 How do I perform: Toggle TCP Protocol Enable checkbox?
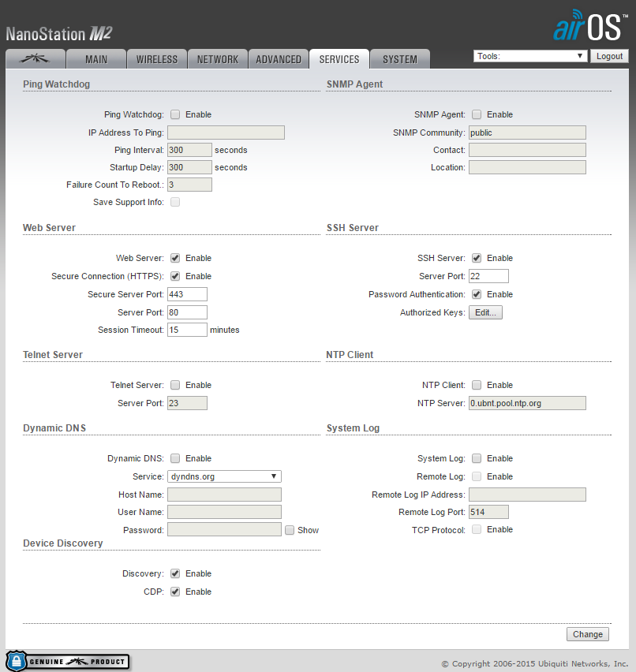477,529
